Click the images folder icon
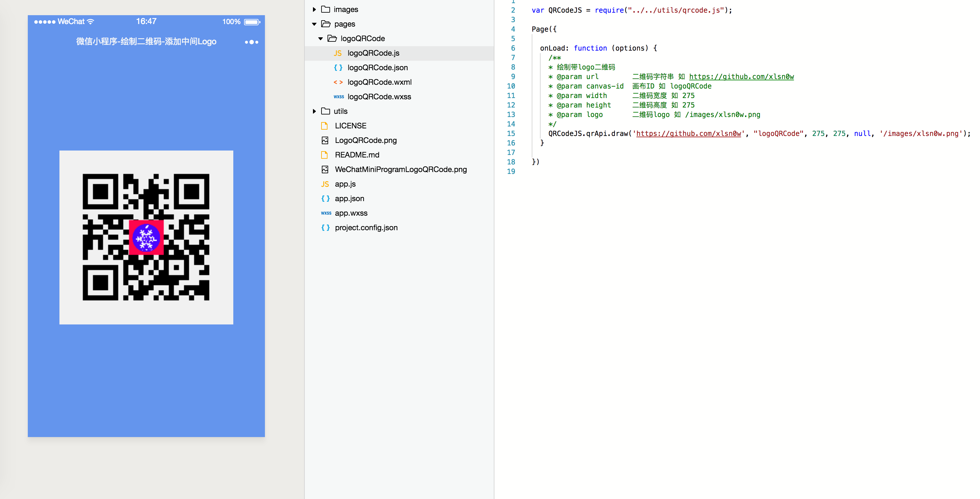This screenshot has height=499, width=980. coord(326,9)
